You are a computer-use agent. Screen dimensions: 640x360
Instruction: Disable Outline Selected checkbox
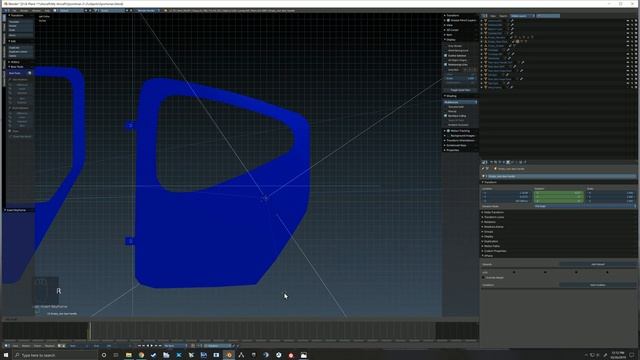[446, 56]
